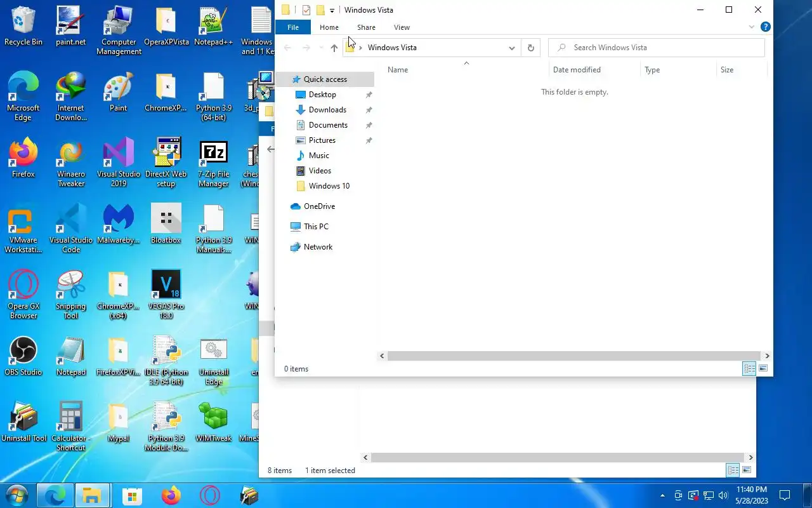This screenshot has width=812, height=508.
Task: Open Explorer help question-mark icon
Action: click(x=766, y=27)
